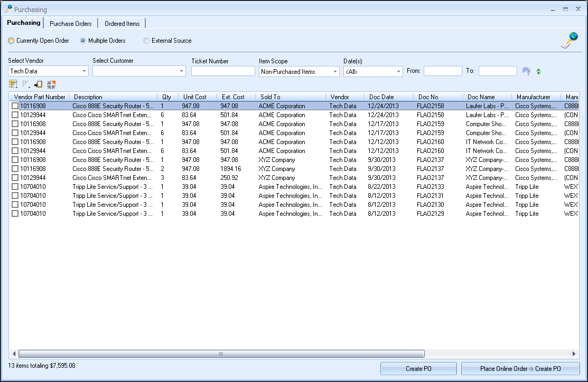Click the Doc No cell FLA02133

tap(431, 187)
